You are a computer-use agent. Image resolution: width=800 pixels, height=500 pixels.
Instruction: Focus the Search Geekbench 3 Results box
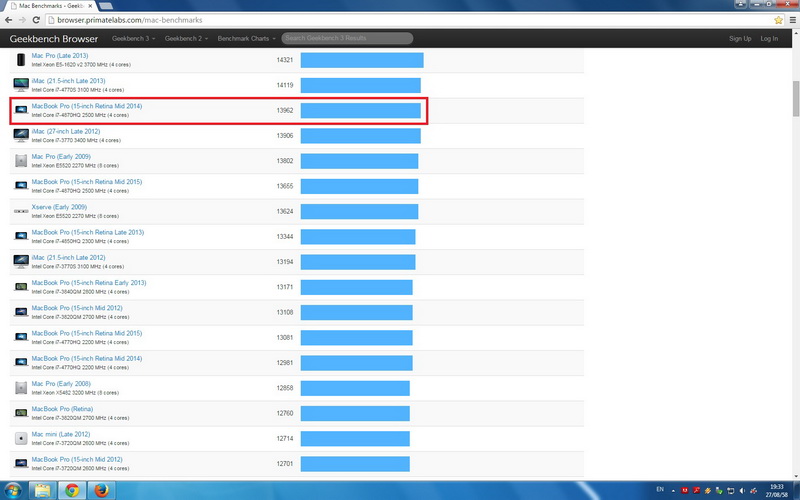tap(347, 38)
